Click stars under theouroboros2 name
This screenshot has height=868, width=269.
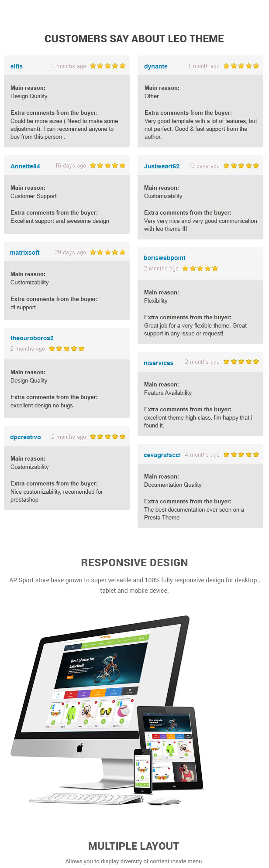[66, 349]
